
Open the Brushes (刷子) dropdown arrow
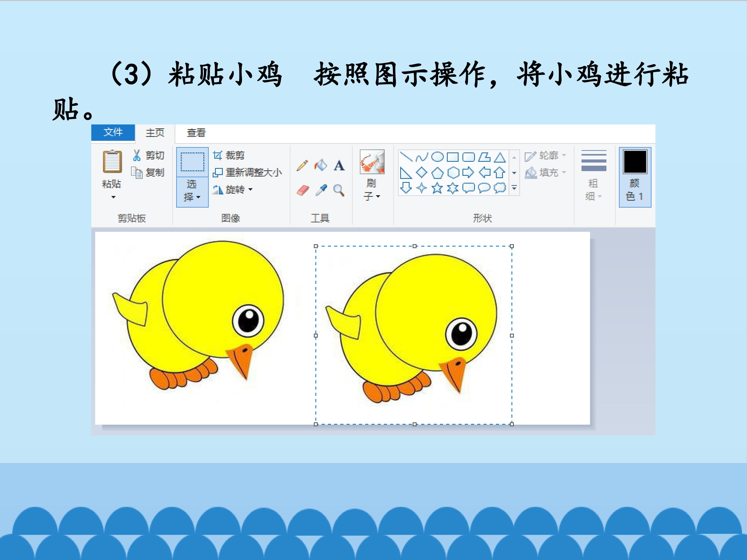(x=378, y=196)
